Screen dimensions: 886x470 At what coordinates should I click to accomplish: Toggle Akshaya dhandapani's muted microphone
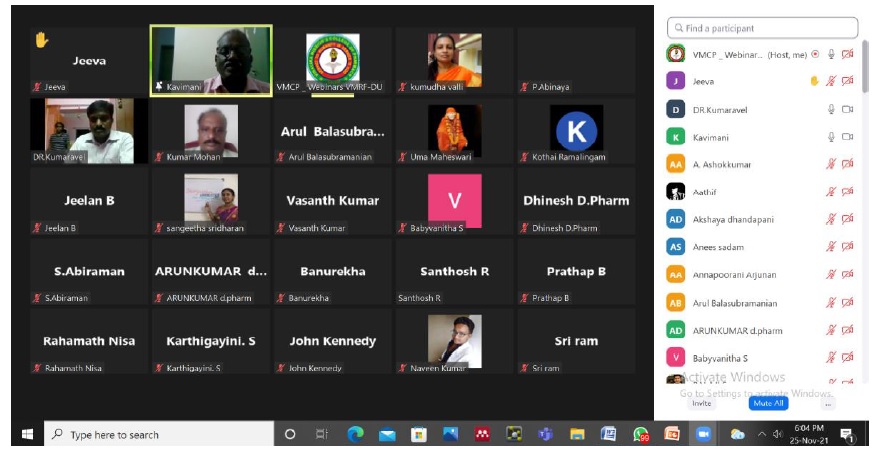830,219
